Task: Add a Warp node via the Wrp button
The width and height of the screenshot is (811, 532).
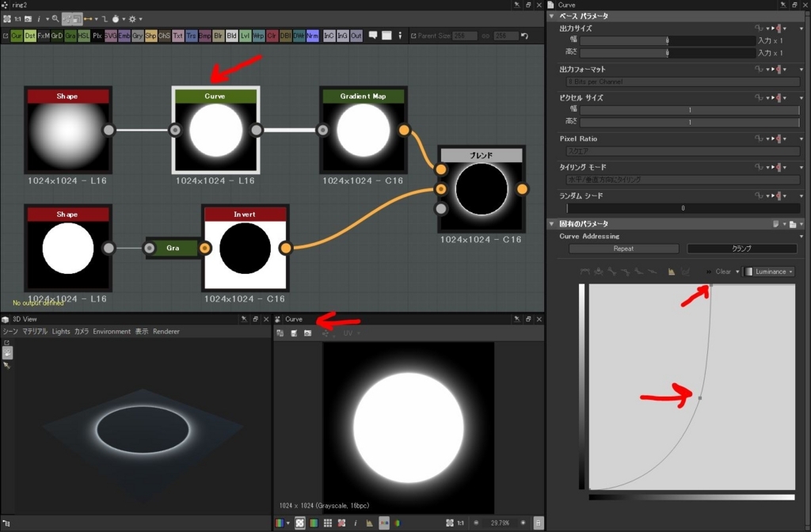Action: click(259, 36)
